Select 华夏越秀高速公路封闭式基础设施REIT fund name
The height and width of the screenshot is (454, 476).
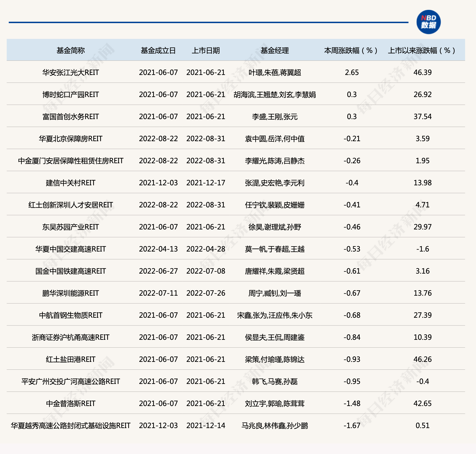70,425
